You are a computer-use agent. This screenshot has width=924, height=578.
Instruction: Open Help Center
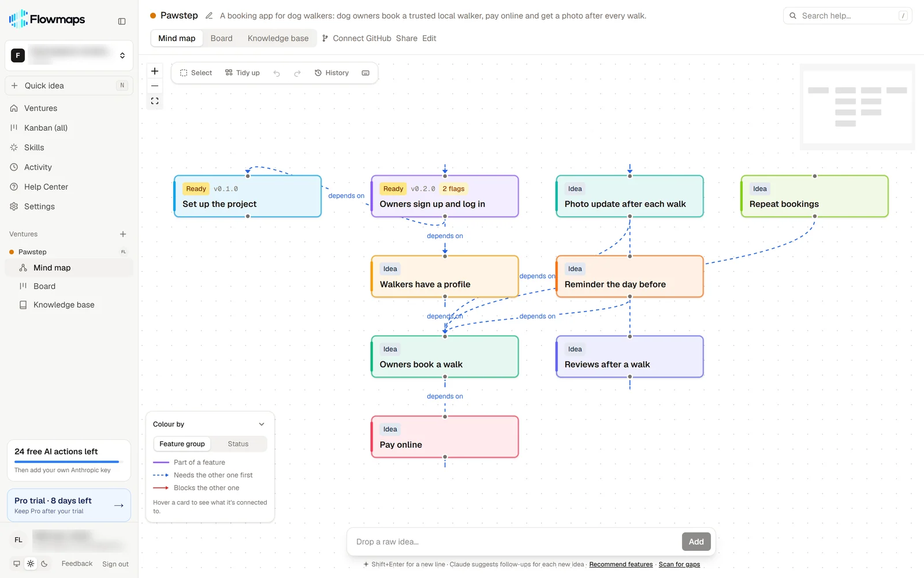[x=69, y=187]
